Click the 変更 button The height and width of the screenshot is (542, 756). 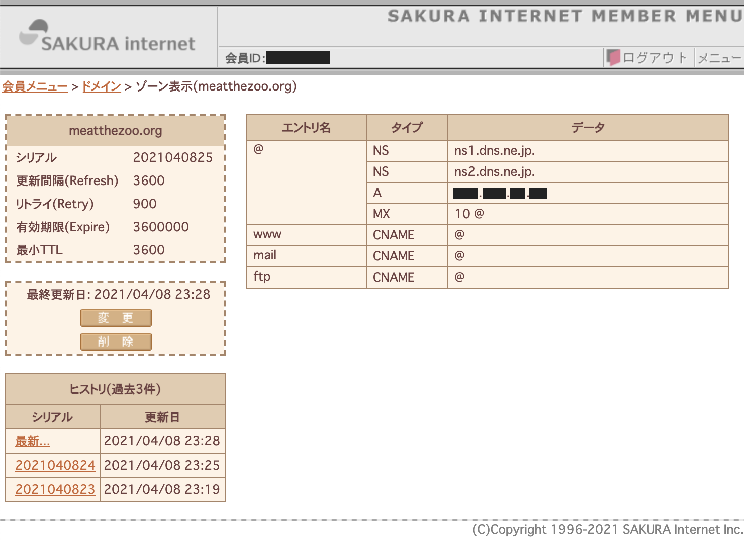tap(116, 318)
